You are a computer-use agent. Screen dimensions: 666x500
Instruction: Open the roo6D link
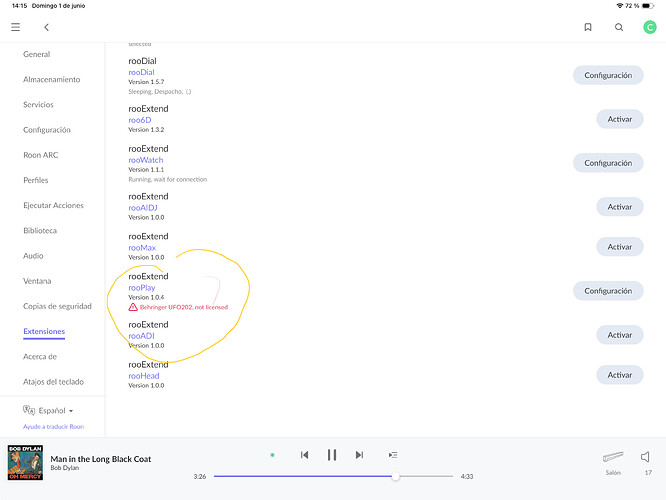[x=140, y=120]
